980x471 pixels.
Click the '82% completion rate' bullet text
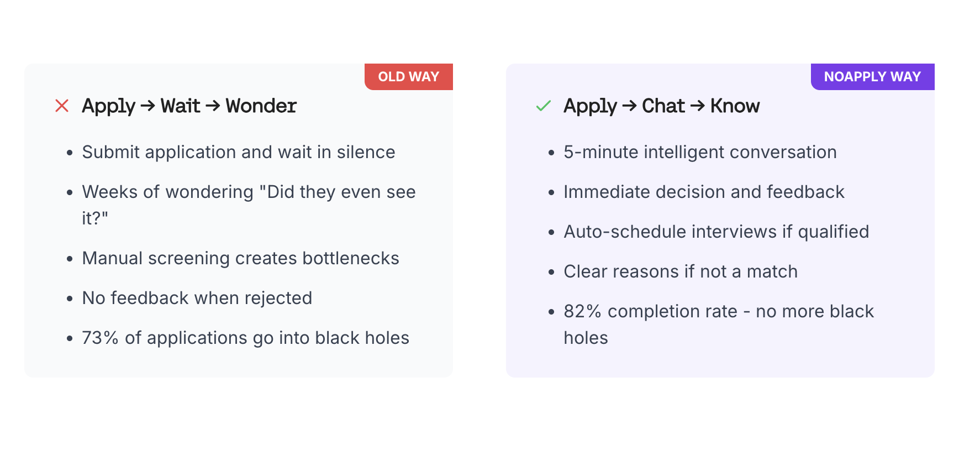[x=719, y=325]
